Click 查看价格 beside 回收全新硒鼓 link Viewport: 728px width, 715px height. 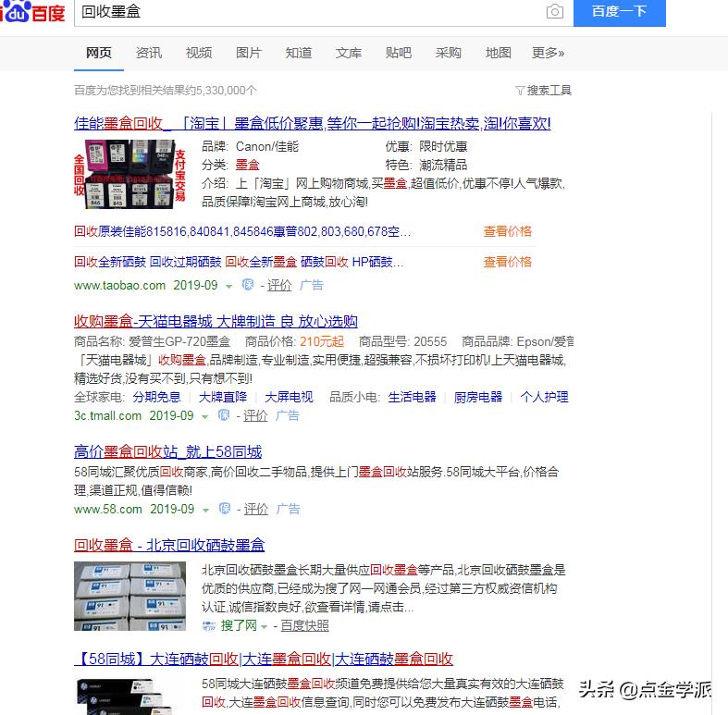(x=508, y=262)
